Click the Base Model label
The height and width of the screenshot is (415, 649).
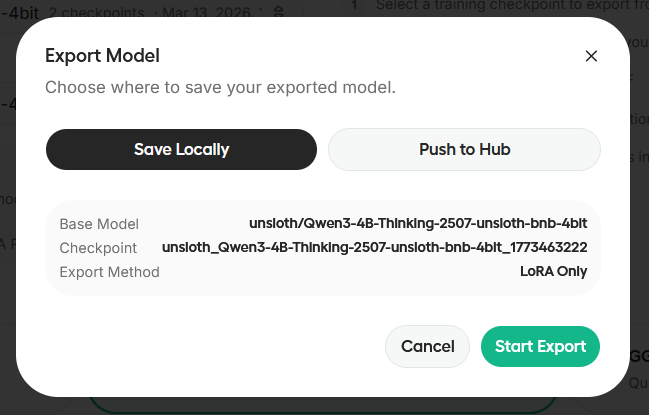[x=99, y=224]
